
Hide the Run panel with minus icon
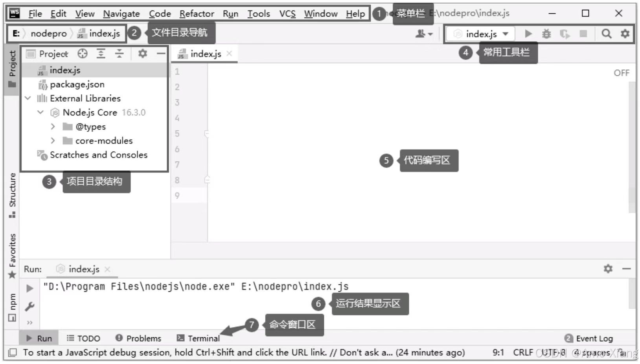pos(627,269)
